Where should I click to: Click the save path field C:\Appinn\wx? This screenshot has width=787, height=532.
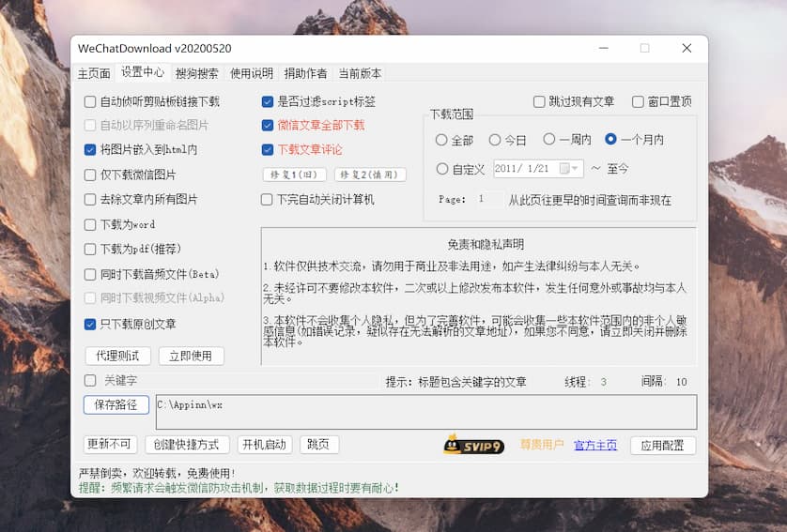click(x=426, y=412)
